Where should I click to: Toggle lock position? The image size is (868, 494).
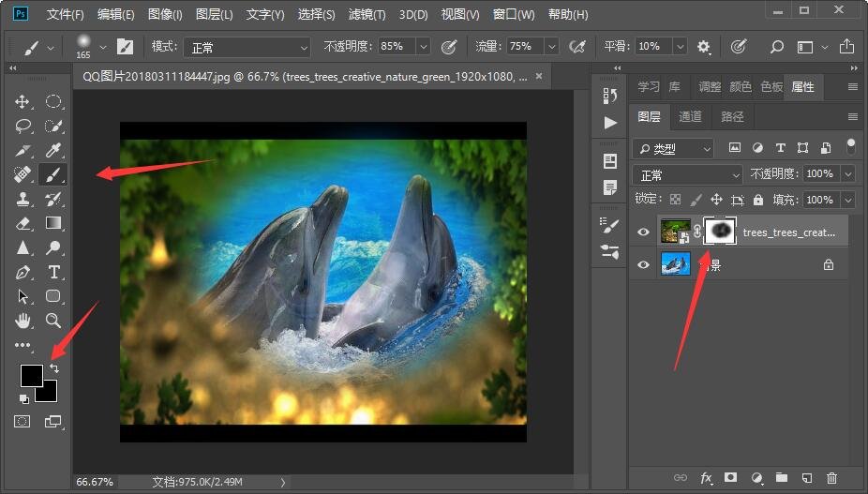(716, 200)
